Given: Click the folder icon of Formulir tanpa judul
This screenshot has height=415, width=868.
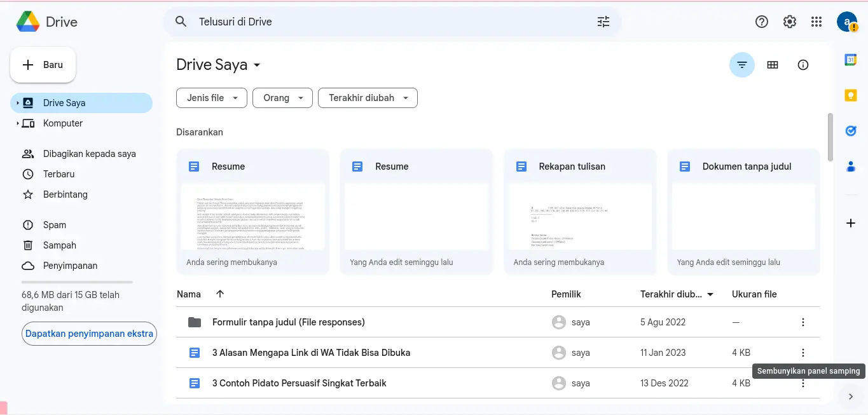Looking at the screenshot, I should (195, 322).
